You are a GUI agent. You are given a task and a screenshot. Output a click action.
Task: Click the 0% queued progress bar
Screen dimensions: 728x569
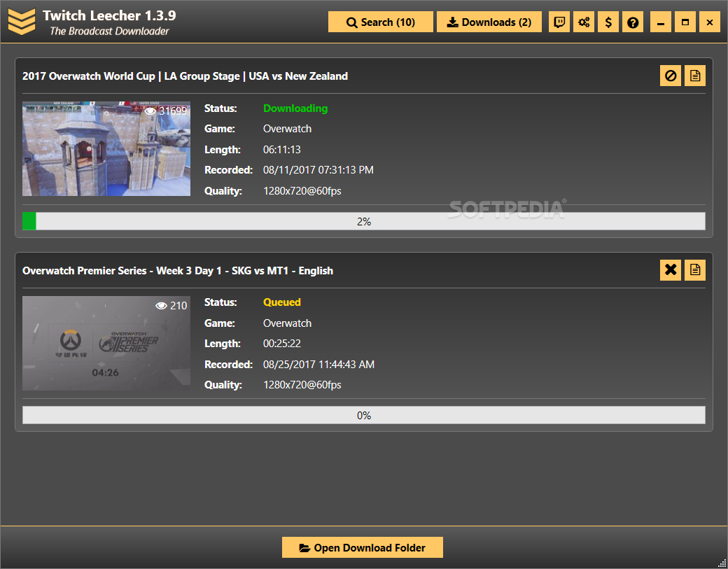[x=364, y=416]
